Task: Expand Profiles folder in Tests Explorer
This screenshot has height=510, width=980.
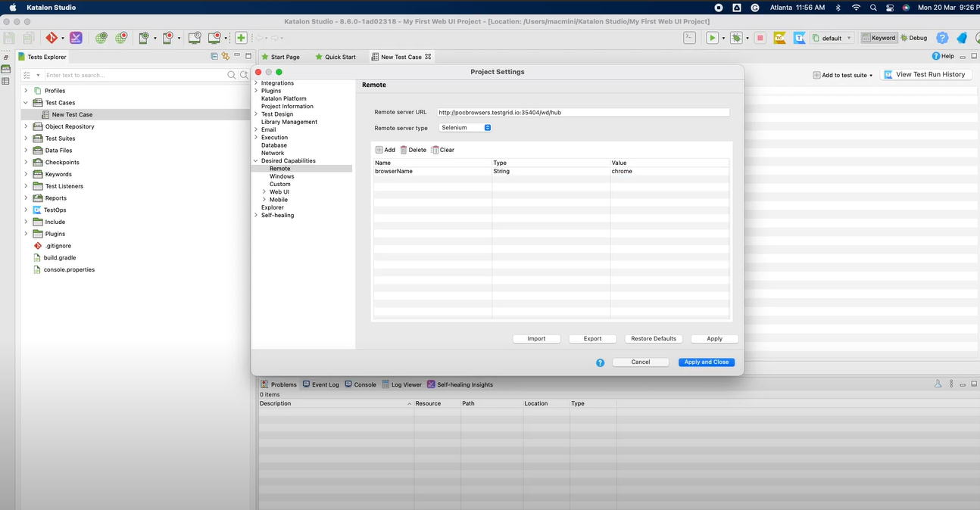Action: 26,91
